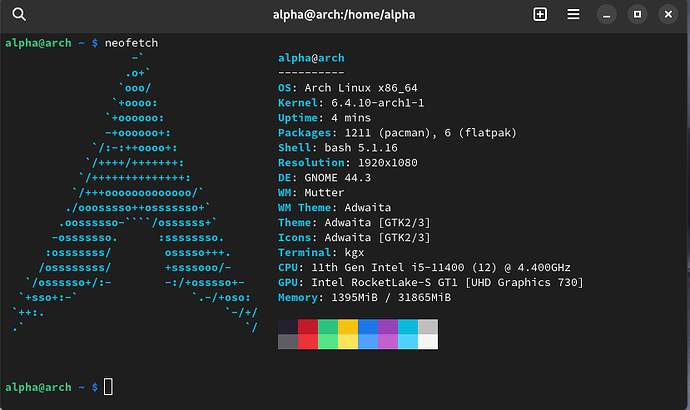Viewport: 690px width, 410px height.
Task: Select the alpha@arch header in neofetch output
Action: [x=311, y=58]
